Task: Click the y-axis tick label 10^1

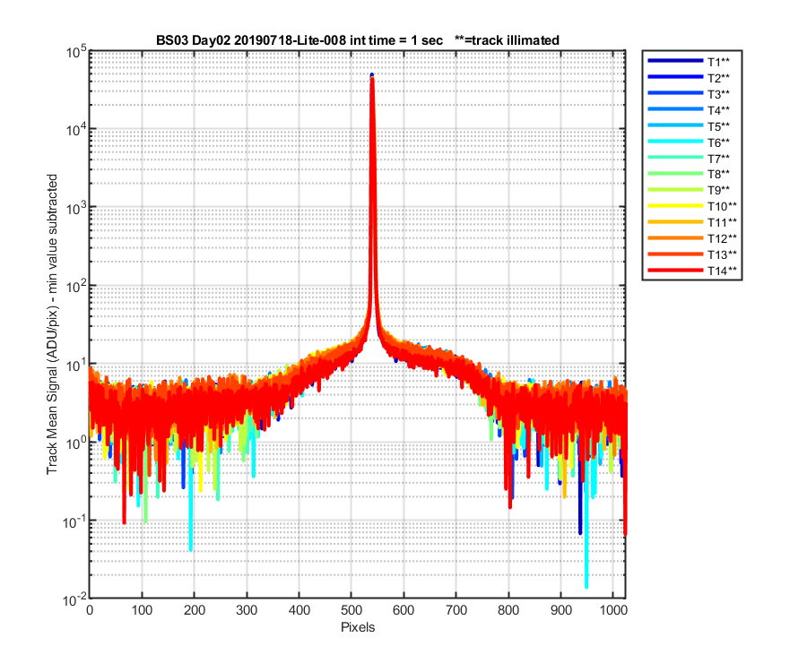Action: click(x=76, y=365)
